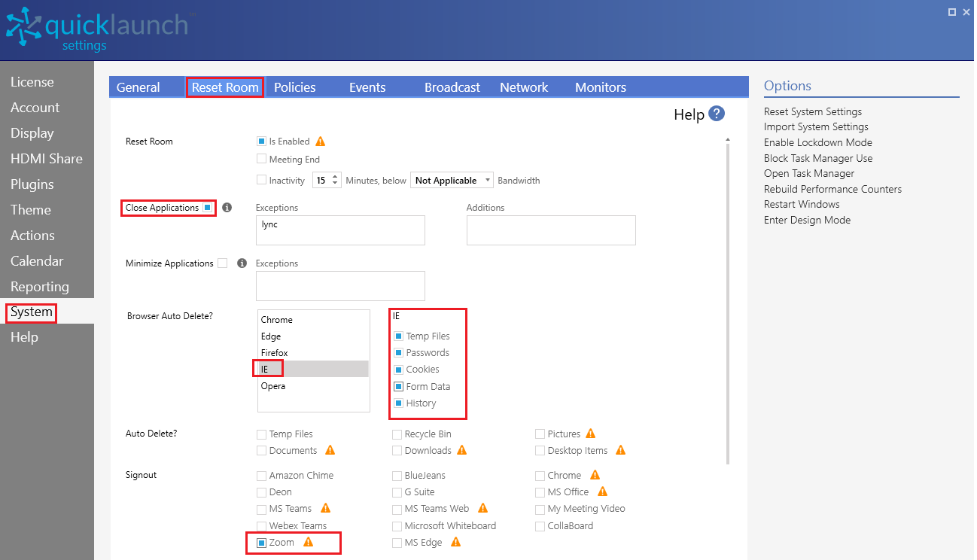Click warning icon beside MS Teams checkbox

pos(326,508)
